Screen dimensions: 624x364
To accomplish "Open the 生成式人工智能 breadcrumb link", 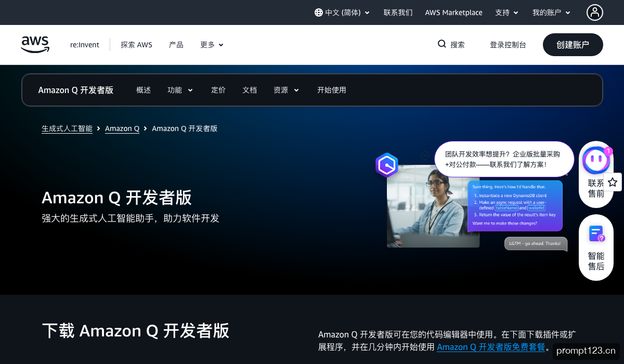I will (67, 128).
